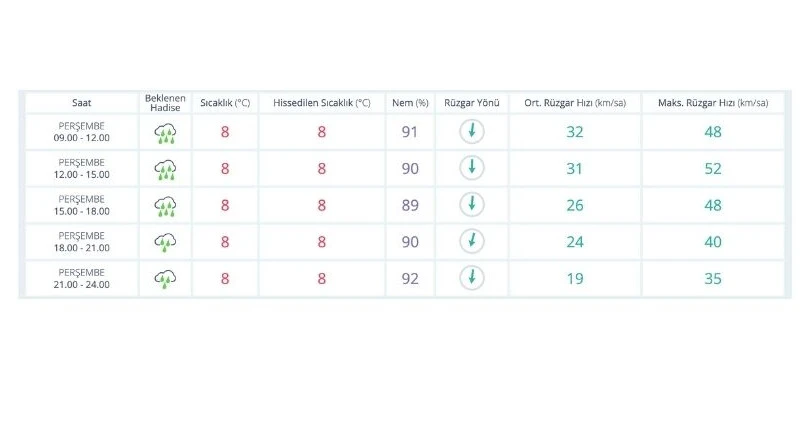Click the Hissedilen Sıcaklık column header
Screen dimensions: 804x427
click(x=321, y=103)
